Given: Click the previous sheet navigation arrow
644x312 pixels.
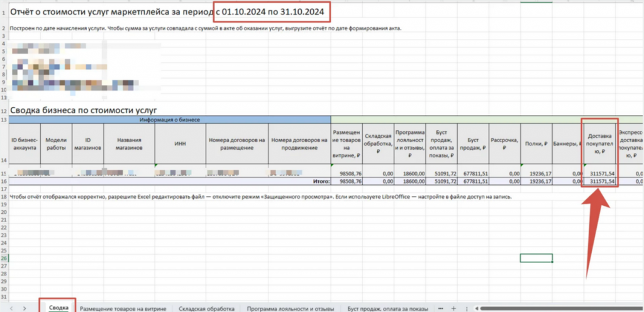Looking at the screenshot, I should point(8,308).
